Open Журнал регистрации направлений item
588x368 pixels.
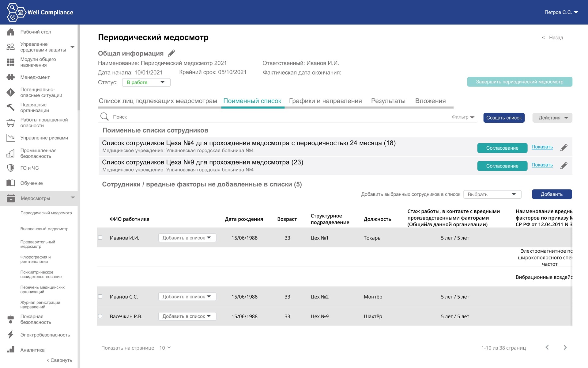click(40, 305)
